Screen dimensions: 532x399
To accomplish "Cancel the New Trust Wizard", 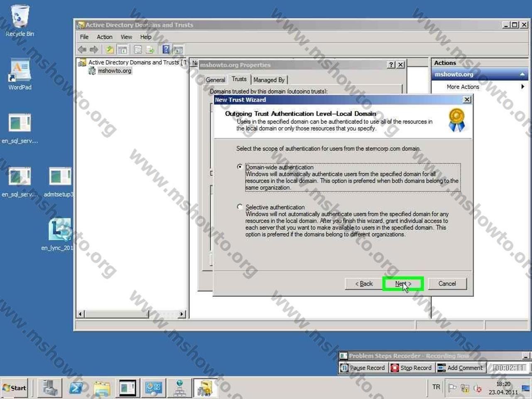I will [x=447, y=284].
